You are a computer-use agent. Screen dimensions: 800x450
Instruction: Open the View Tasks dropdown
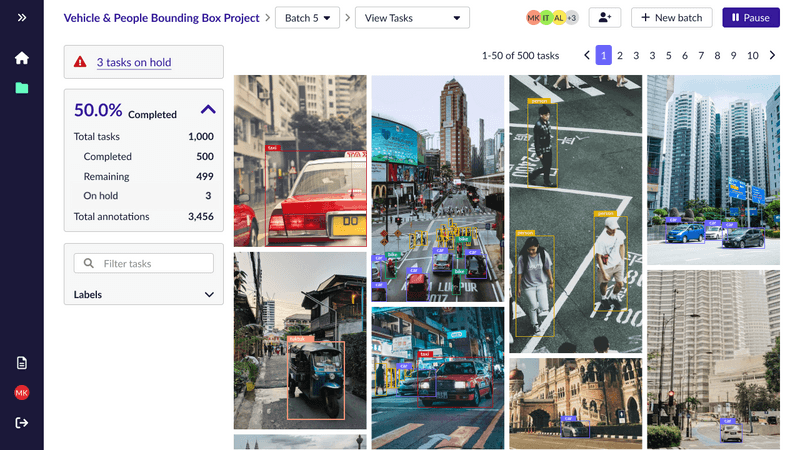point(412,18)
